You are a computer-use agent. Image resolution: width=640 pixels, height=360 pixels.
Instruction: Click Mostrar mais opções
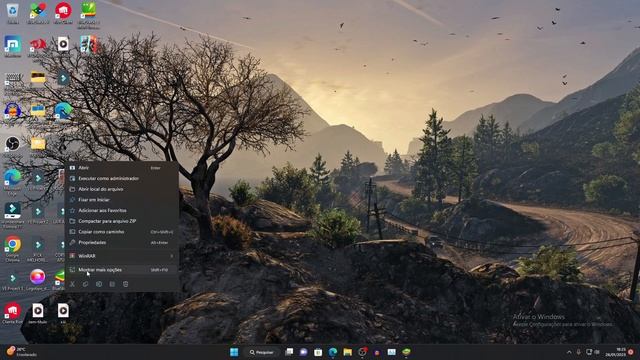pos(121,270)
